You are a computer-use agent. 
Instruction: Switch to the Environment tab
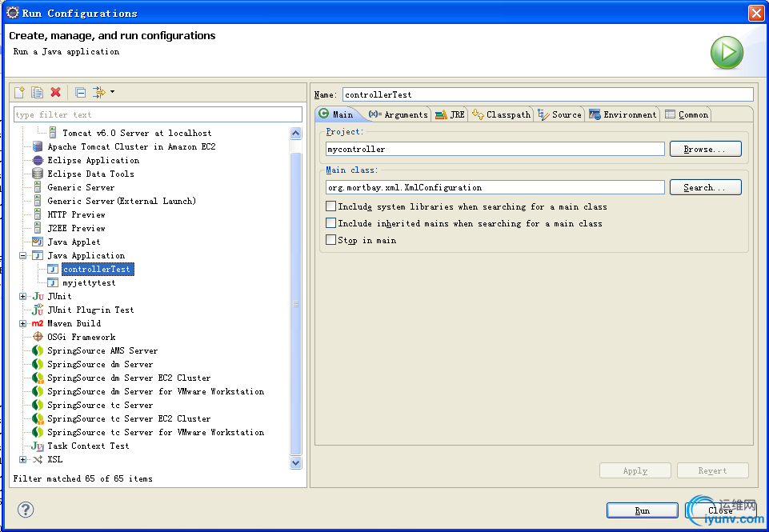(x=623, y=114)
